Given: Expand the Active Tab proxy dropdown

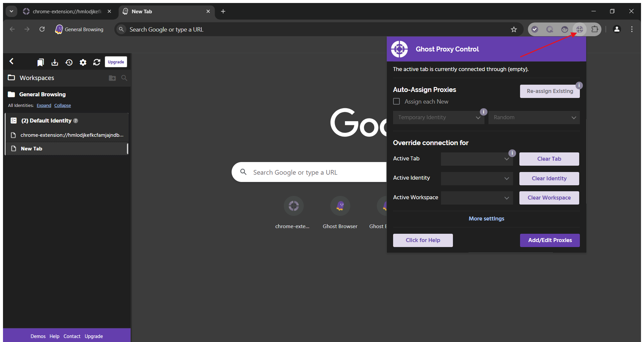Looking at the screenshot, I should point(477,159).
